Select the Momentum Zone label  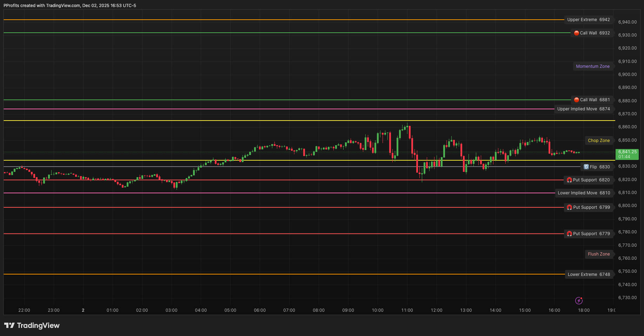click(x=593, y=66)
